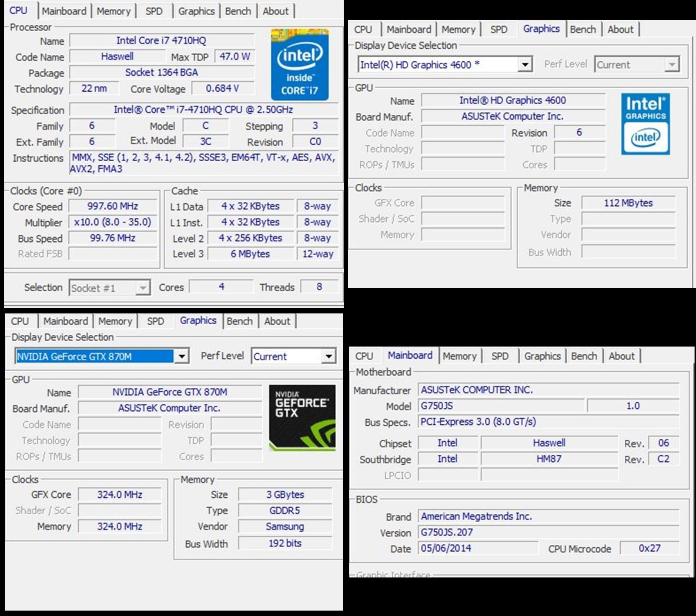Click the Southbridge model 'HM87'
The height and width of the screenshot is (616, 696).
[549, 459]
